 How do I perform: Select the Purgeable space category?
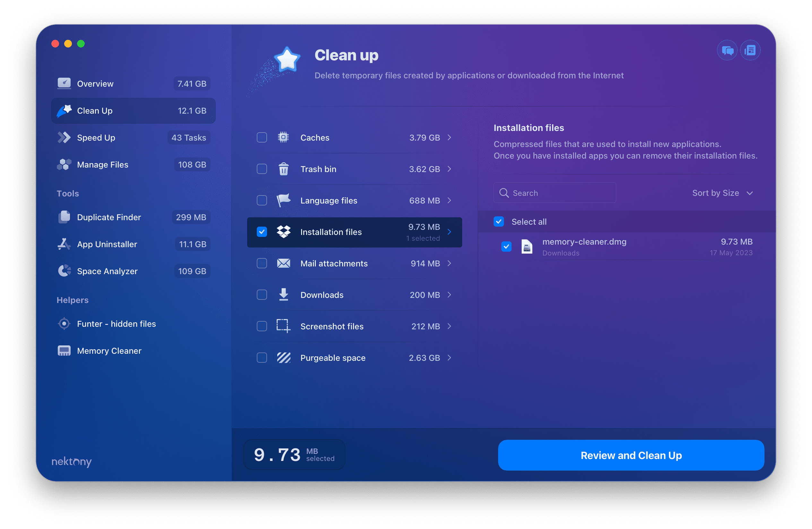pos(353,357)
